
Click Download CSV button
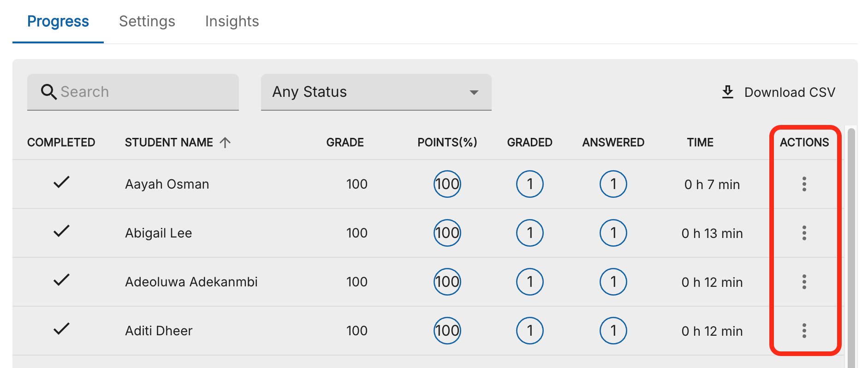point(779,92)
